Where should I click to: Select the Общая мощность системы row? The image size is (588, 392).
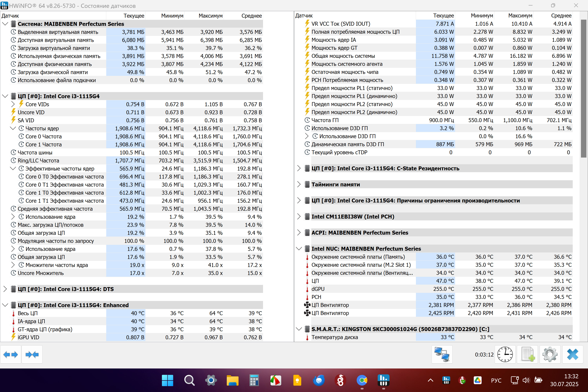click(343, 56)
